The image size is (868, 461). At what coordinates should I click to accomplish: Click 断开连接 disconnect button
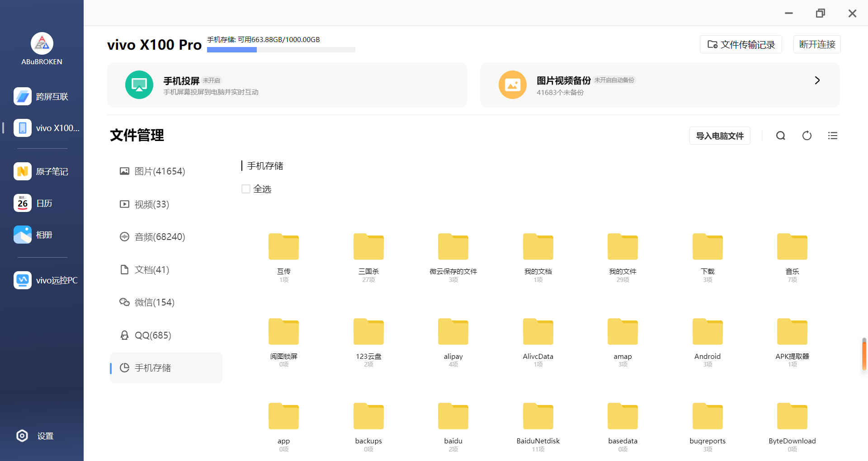[817, 44]
